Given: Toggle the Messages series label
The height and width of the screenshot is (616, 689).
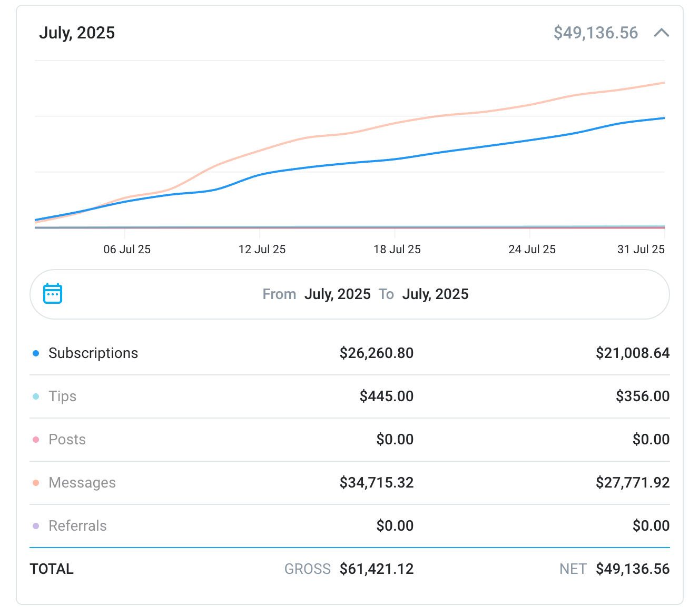Looking at the screenshot, I should [x=82, y=483].
